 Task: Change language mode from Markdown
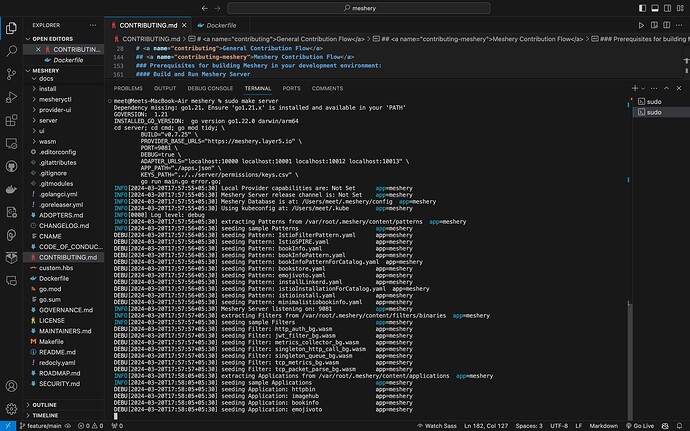[603, 426]
